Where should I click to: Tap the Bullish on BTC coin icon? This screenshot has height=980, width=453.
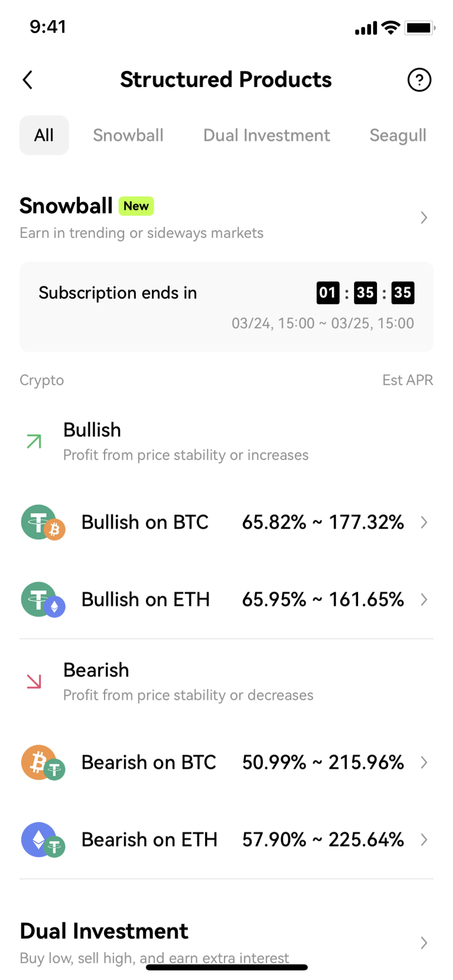click(43, 522)
